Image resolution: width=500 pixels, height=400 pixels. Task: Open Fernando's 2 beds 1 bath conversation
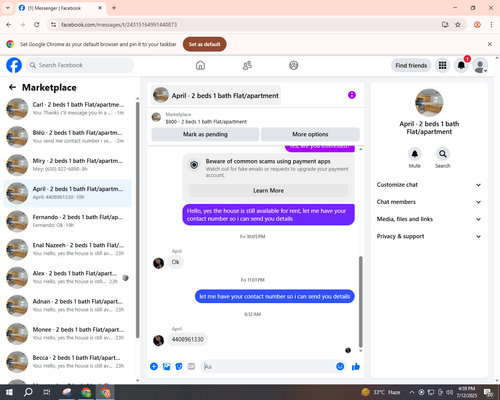click(x=68, y=221)
